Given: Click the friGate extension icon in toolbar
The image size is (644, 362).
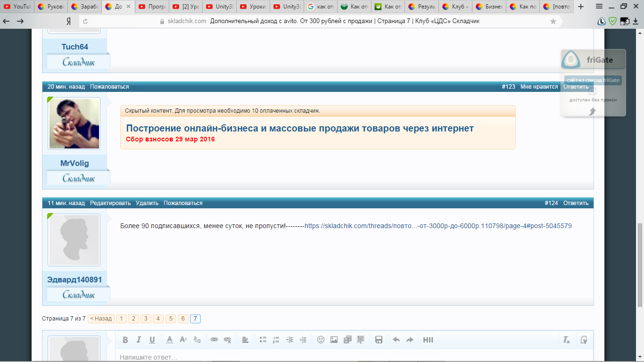Looking at the screenshot, I should coord(602,21).
